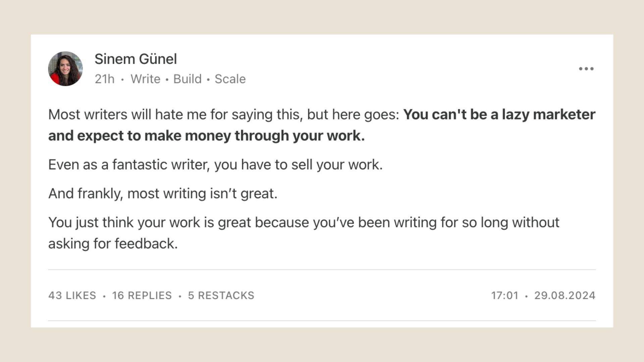Viewport: 644px width, 362px height.
Task: Click the bold line ending "through your work."
Action: (206, 136)
